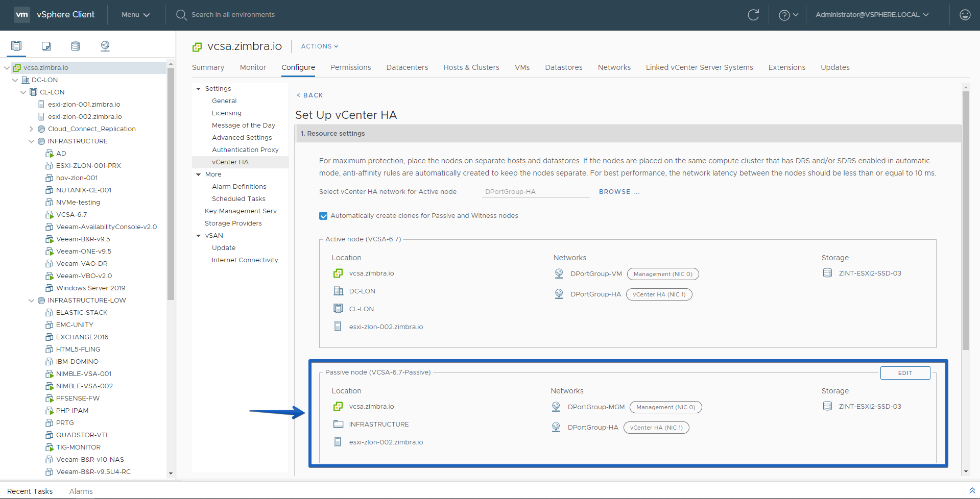Switch to the Permissions tab

click(350, 67)
